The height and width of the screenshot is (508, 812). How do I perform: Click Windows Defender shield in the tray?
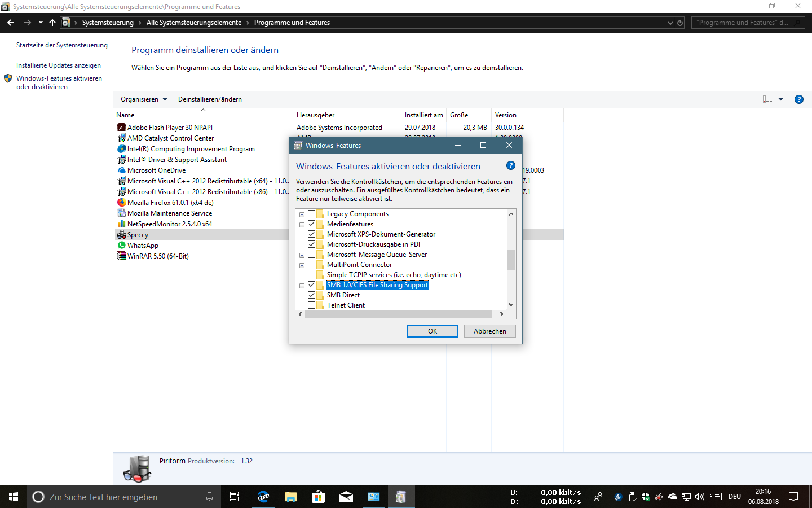coord(646,497)
